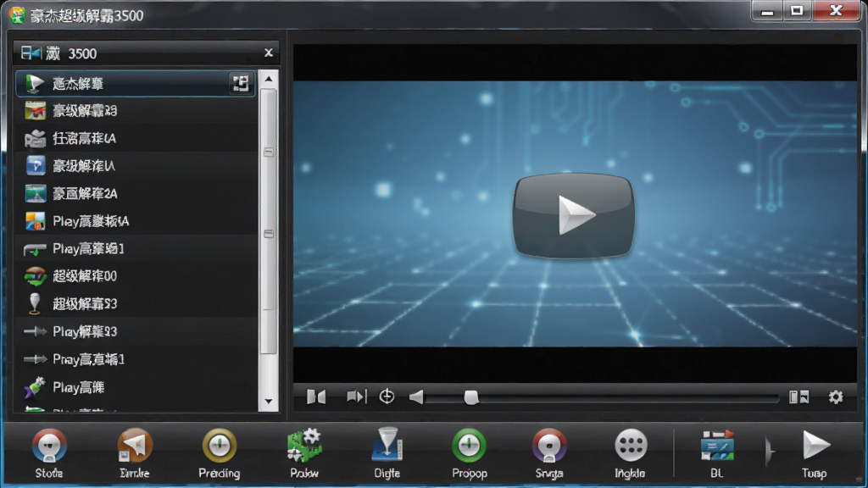Select the playlist row with the camcorder icon
The height and width of the screenshot is (488, 868).
(137, 138)
